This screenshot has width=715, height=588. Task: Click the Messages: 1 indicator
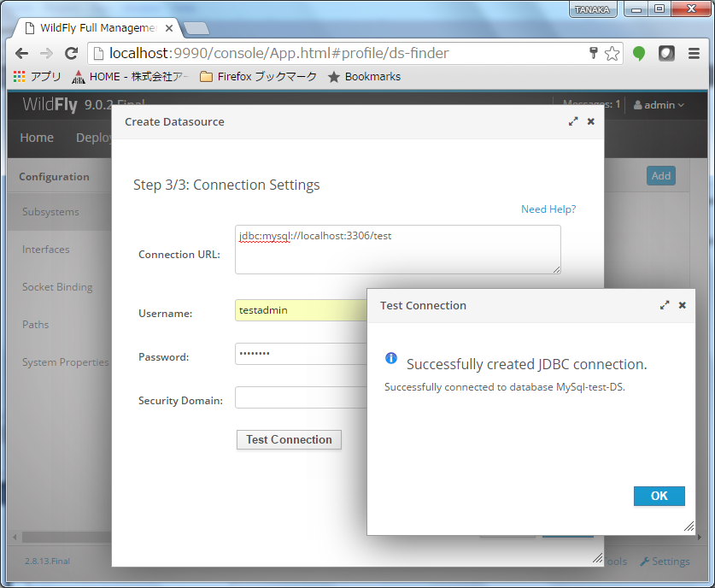[x=591, y=104]
